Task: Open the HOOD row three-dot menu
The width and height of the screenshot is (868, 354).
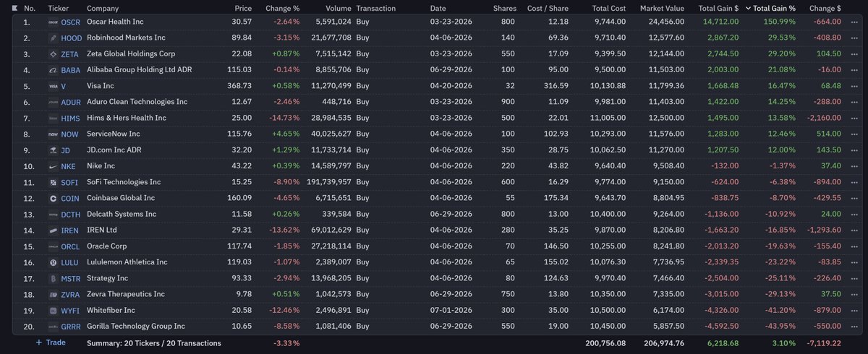Action: click(x=856, y=38)
